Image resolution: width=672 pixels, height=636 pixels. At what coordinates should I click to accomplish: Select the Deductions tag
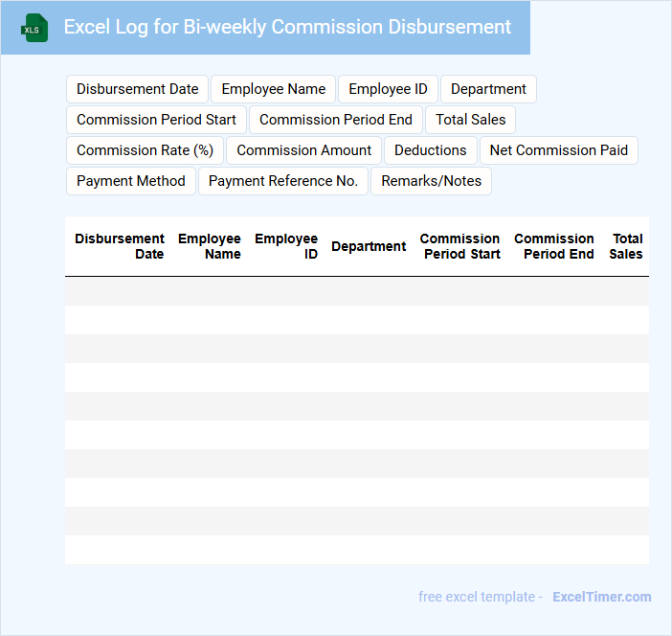(x=430, y=150)
